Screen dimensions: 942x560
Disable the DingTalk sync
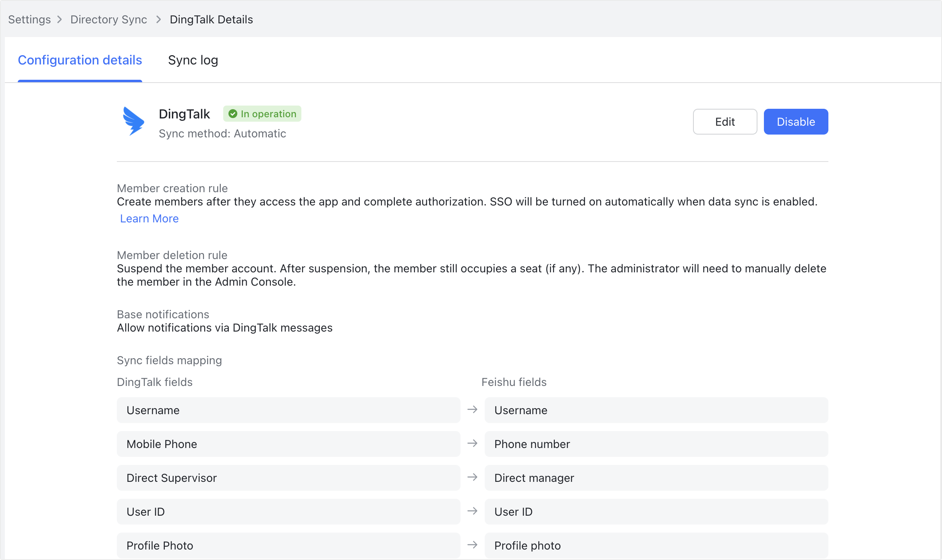(795, 122)
